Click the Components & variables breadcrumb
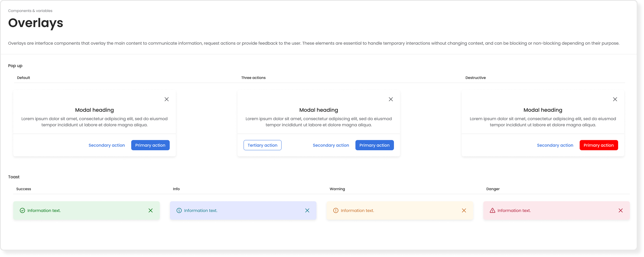The image size is (644, 257). pos(30,11)
